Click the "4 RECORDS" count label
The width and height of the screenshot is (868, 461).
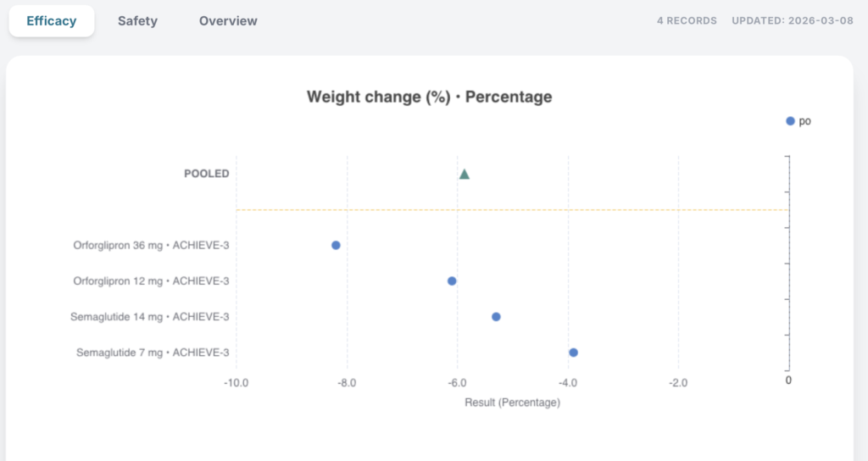tap(687, 20)
